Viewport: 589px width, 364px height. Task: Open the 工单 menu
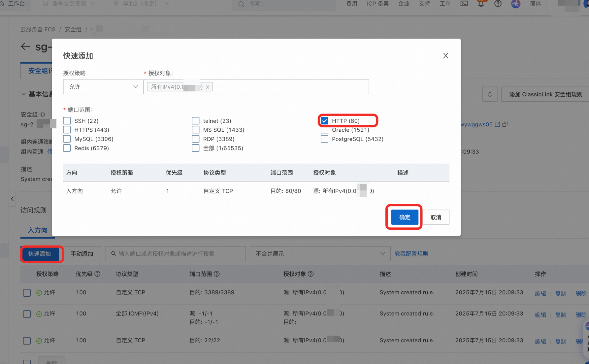point(445,4)
